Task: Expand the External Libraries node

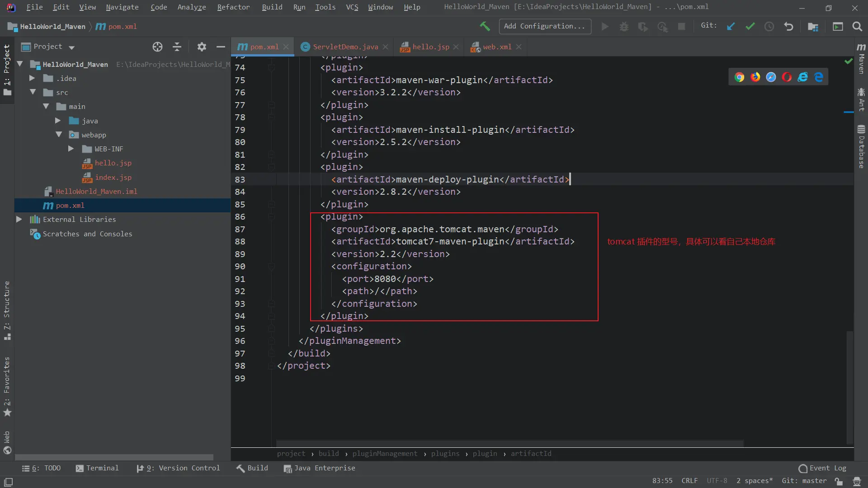Action: click(19, 219)
